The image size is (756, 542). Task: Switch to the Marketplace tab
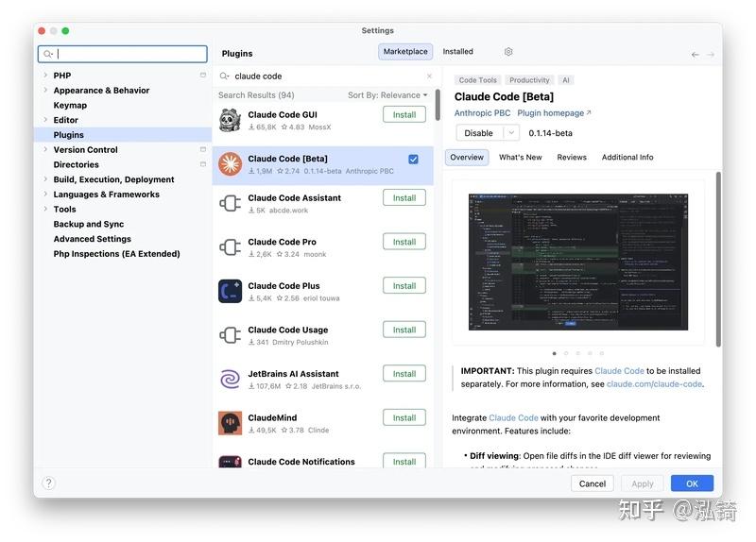click(405, 52)
